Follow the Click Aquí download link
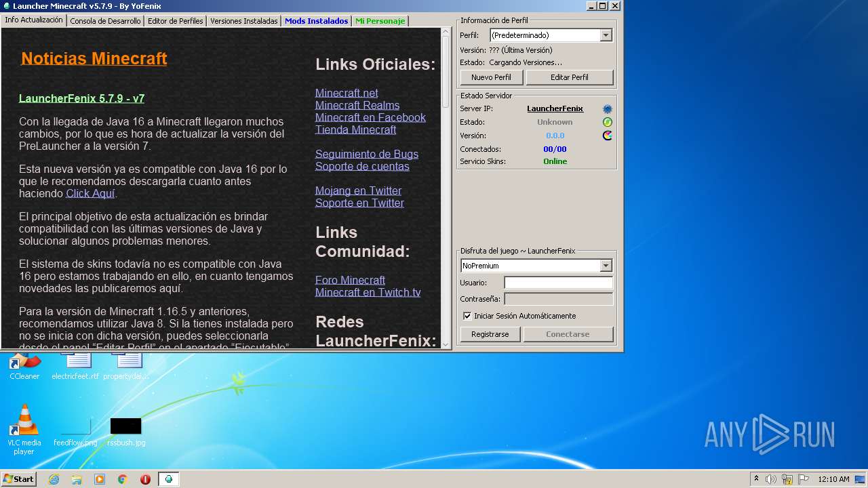 click(90, 194)
